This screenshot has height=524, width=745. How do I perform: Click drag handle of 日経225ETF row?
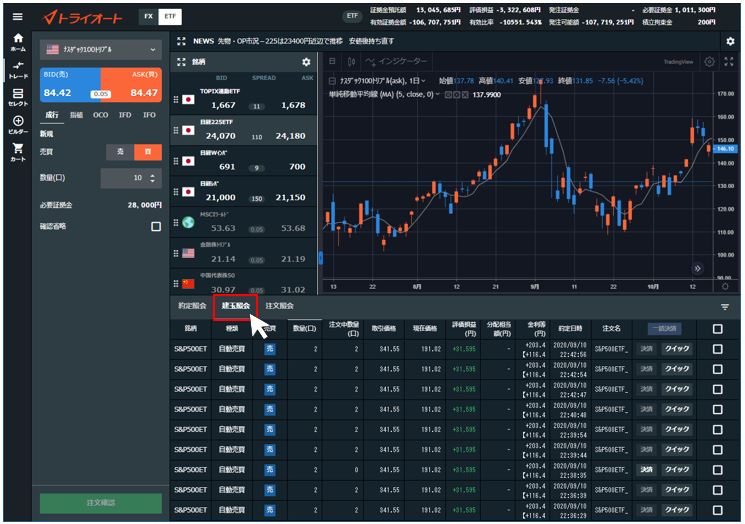coord(176,130)
